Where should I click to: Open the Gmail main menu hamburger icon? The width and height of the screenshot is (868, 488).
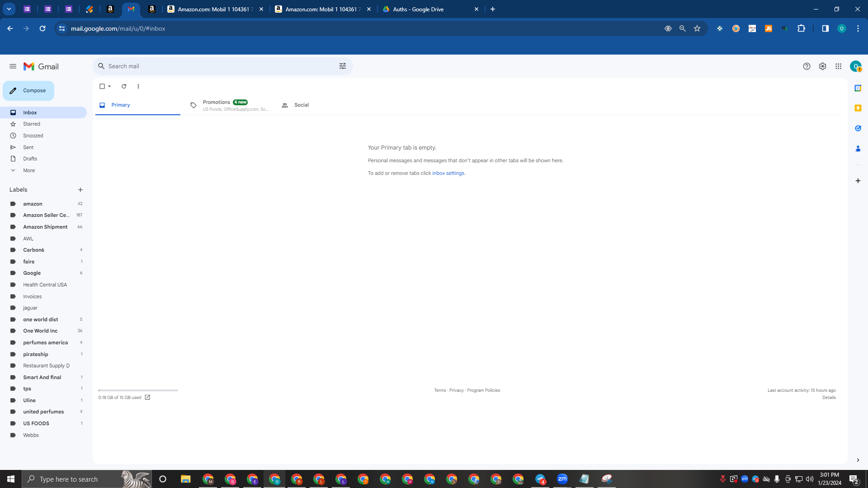(x=13, y=66)
